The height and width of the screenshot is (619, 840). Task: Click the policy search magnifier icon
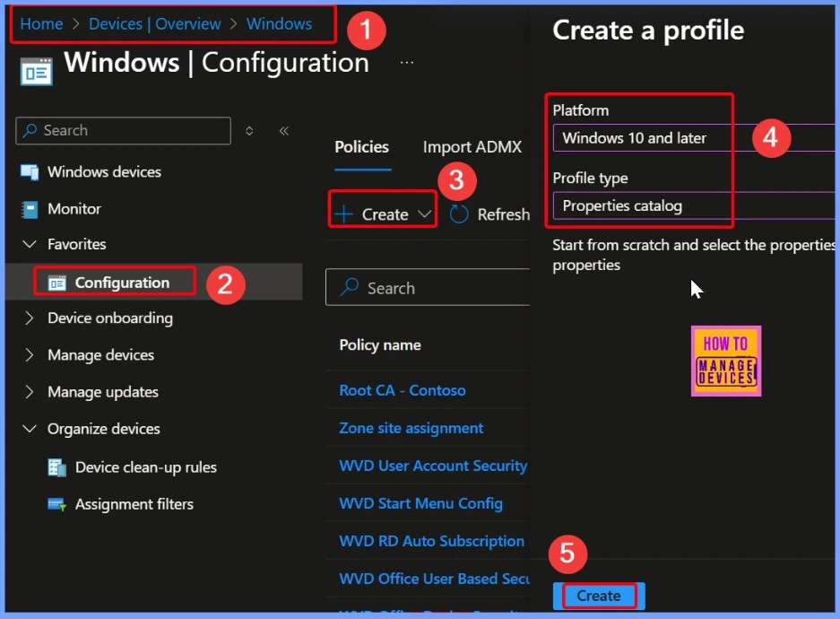(350, 288)
